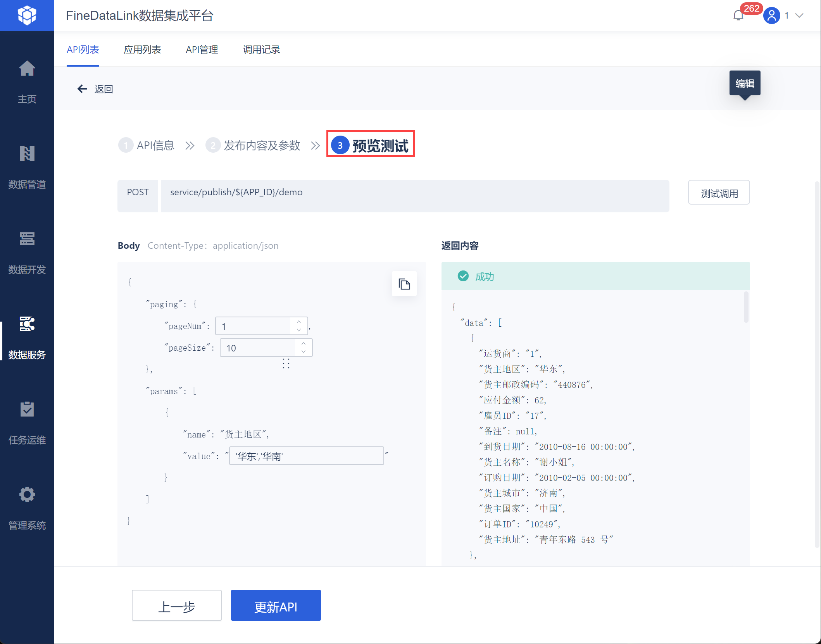The image size is (821, 644).
Task: Switch to the 应用列表 tab
Action: pyautogui.click(x=142, y=50)
